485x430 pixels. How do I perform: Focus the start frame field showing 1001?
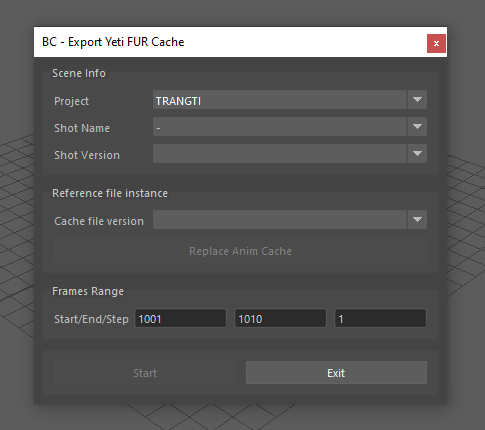180,318
